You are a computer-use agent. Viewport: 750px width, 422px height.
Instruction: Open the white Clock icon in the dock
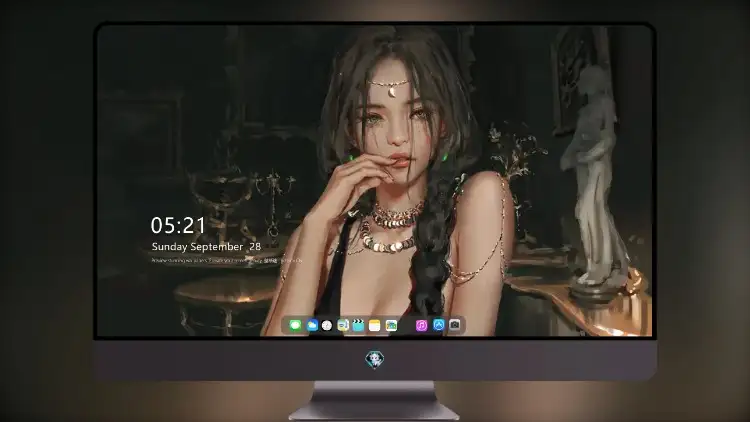click(327, 325)
